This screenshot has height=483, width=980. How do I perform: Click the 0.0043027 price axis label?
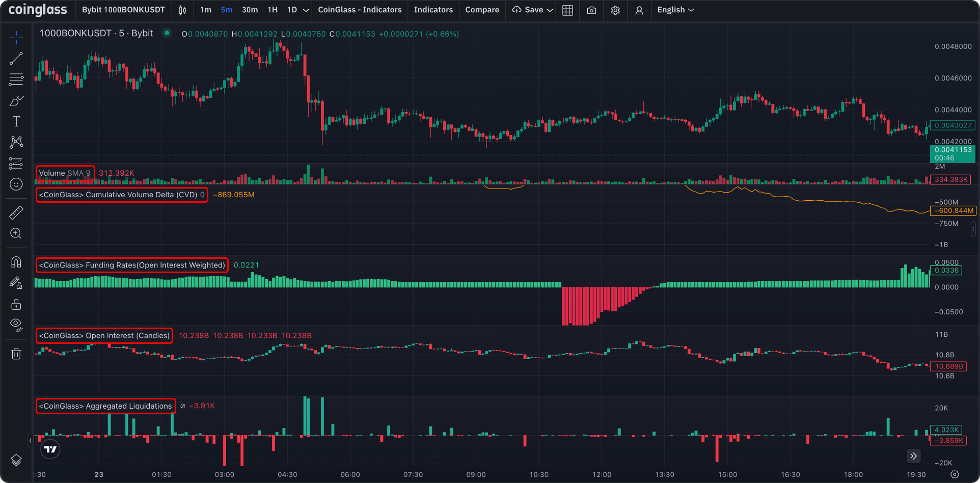coord(952,125)
